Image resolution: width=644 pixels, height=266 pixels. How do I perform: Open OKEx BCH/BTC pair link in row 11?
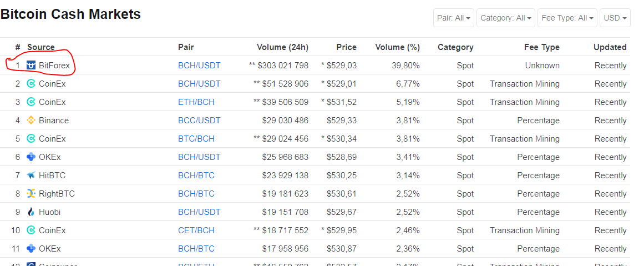tap(196, 249)
